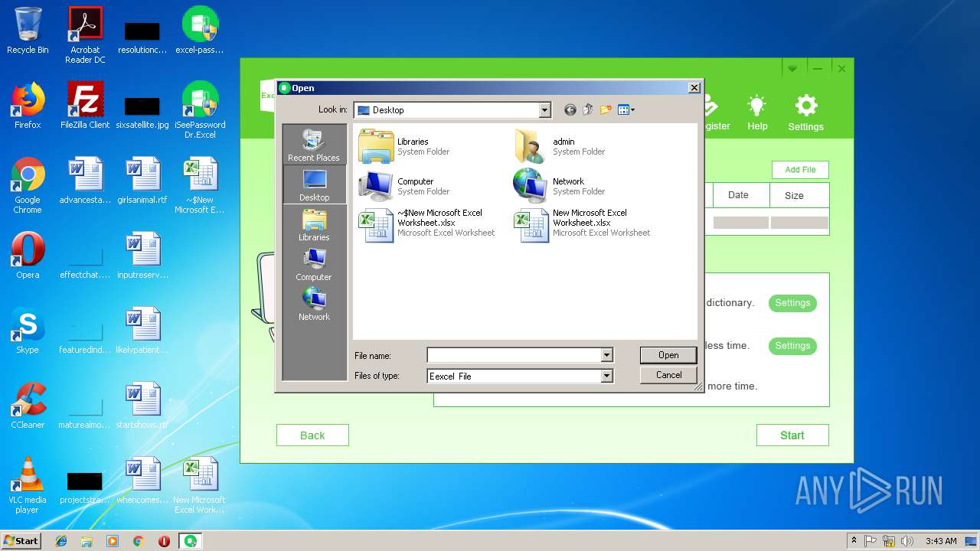This screenshot has height=551, width=980.
Task: Open Acrobat Reader DC desktop shortcut
Action: (85, 35)
